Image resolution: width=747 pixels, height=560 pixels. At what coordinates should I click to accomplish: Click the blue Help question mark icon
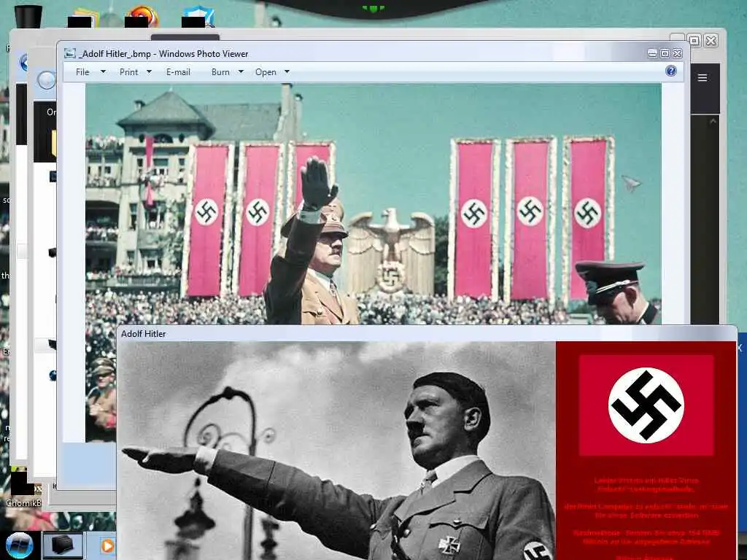671,71
